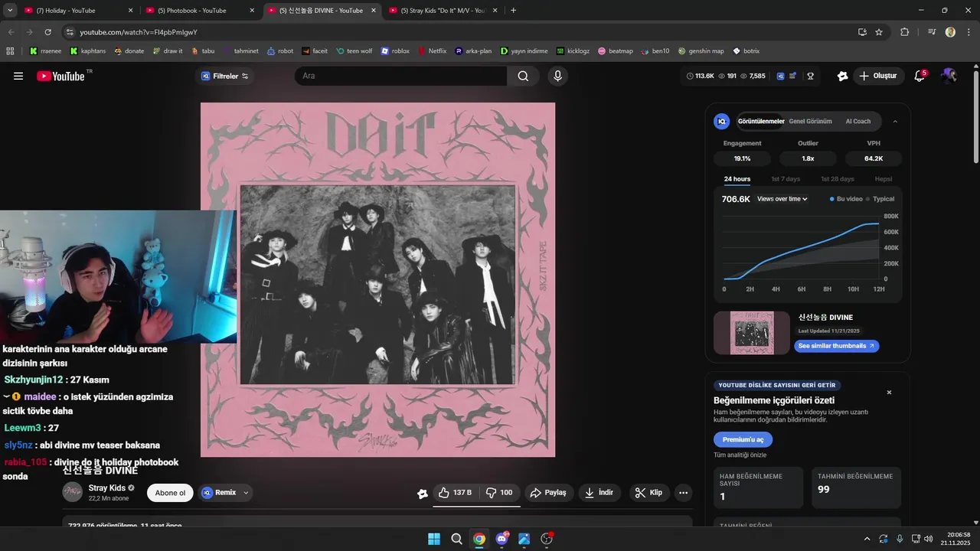
Task: Create a clip with Klip button
Action: coord(649,493)
